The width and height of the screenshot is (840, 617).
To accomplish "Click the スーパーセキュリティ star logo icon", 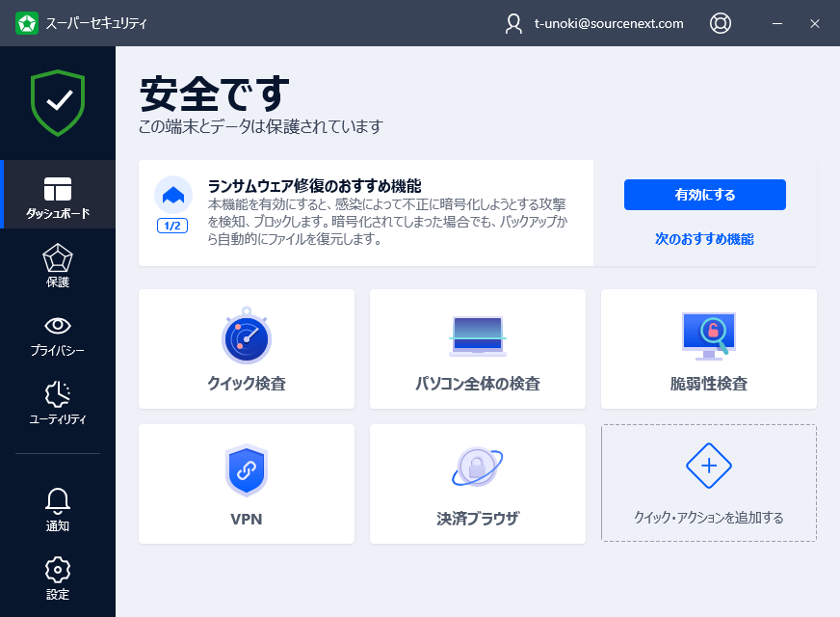I will 27,23.
